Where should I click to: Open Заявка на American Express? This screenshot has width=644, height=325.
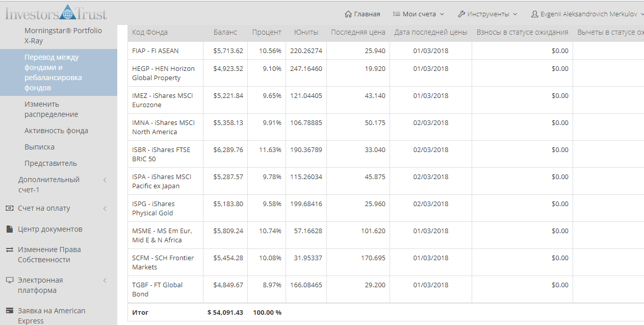51,316
